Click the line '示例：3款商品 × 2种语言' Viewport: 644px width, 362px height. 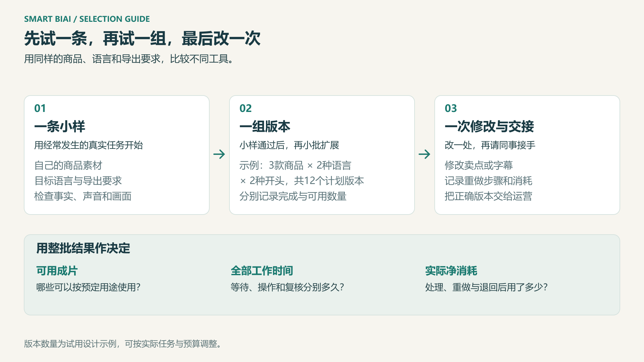pyautogui.click(x=296, y=165)
